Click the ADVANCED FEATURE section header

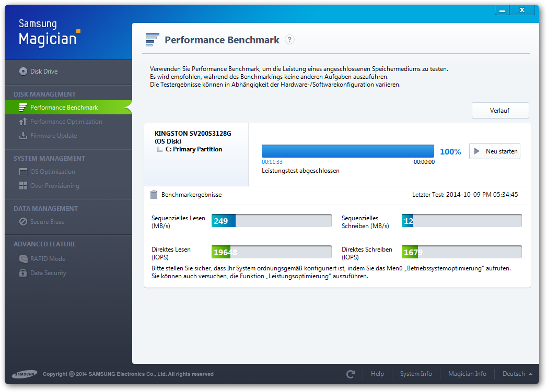44,244
